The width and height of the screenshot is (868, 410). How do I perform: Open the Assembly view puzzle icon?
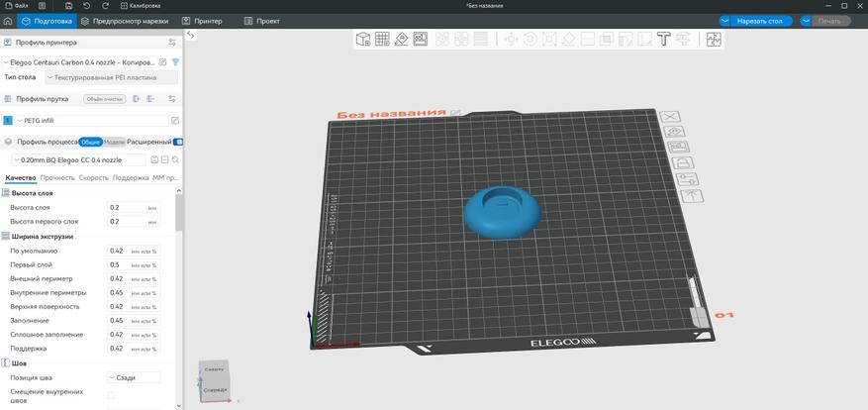(715, 40)
